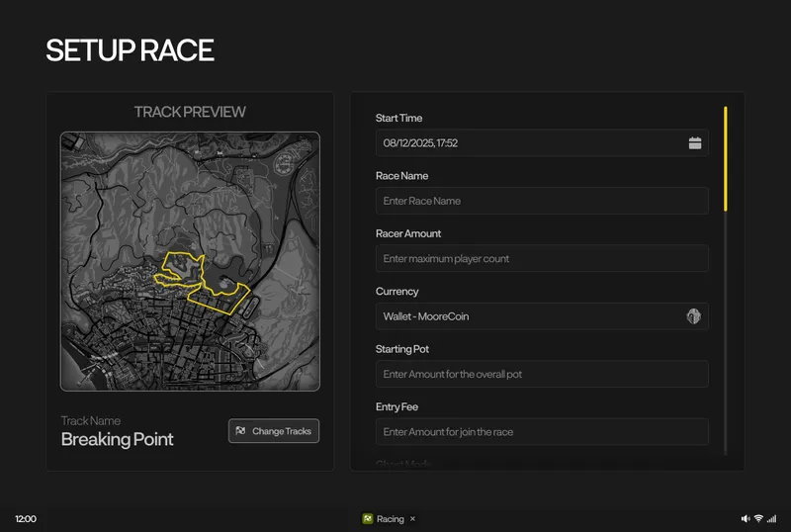
Task: Click the Track Name caption
Action: [x=91, y=420]
